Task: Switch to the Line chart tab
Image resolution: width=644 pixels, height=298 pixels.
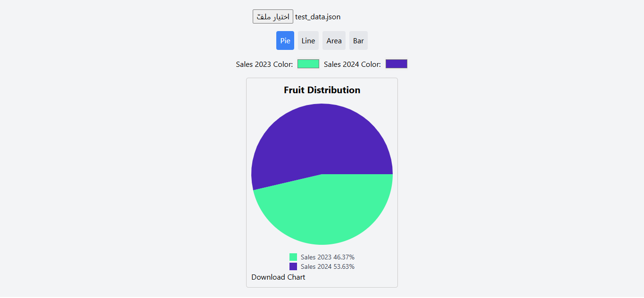Action: tap(308, 40)
